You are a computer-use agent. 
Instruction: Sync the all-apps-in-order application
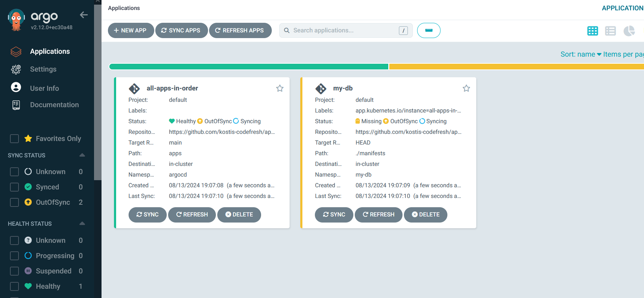[147, 215]
